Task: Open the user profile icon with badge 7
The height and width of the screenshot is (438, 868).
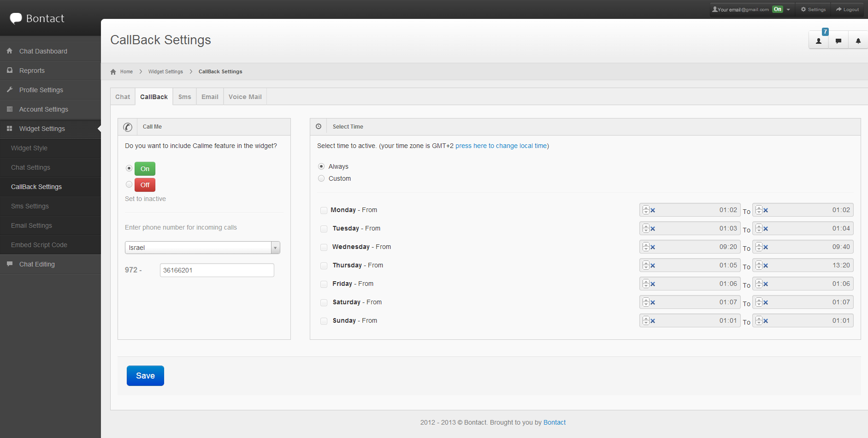Action: tap(819, 41)
